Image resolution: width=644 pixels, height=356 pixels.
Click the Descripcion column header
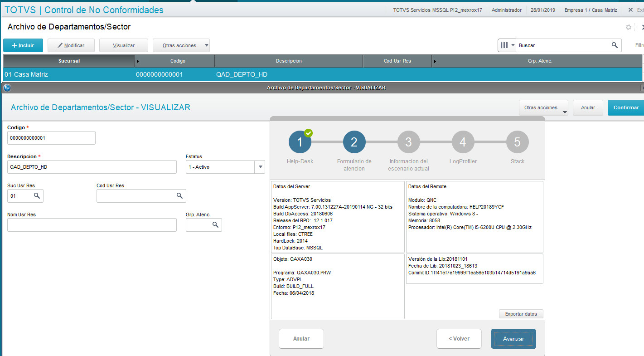coord(289,61)
